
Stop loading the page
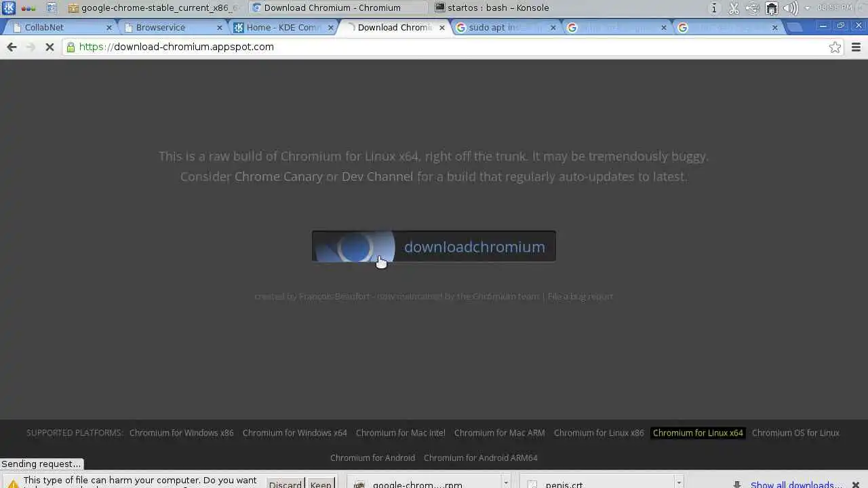pos(50,47)
